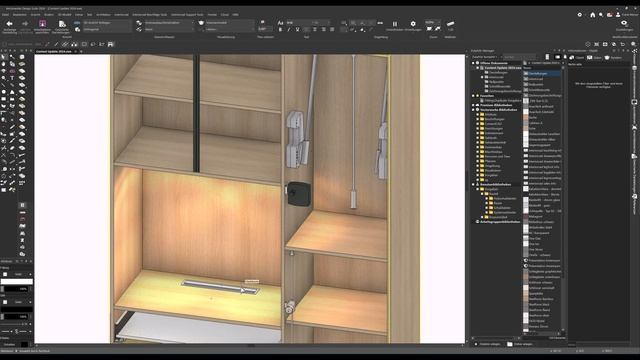Close the Content Update 2024.vwx document tab
The width and height of the screenshot is (640, 360).
pos(76,51)
